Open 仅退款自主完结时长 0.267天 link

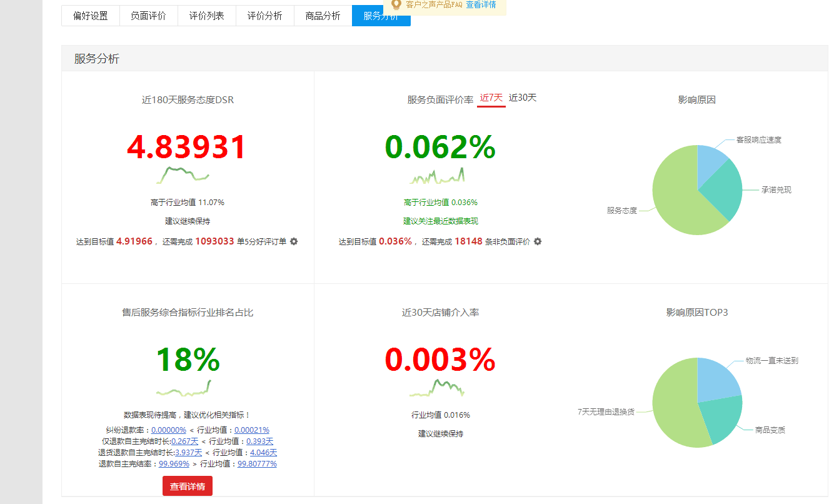(x=184, y=441)
